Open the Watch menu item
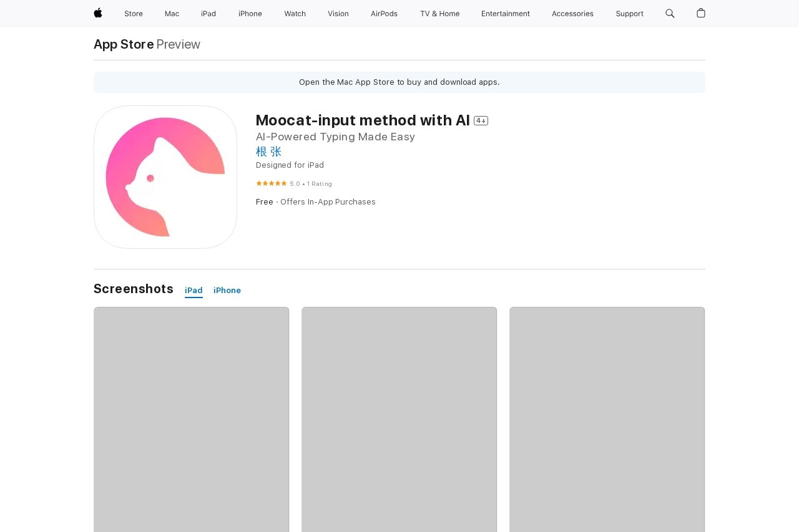Viewport: 799px width, 532px height. 295,14
